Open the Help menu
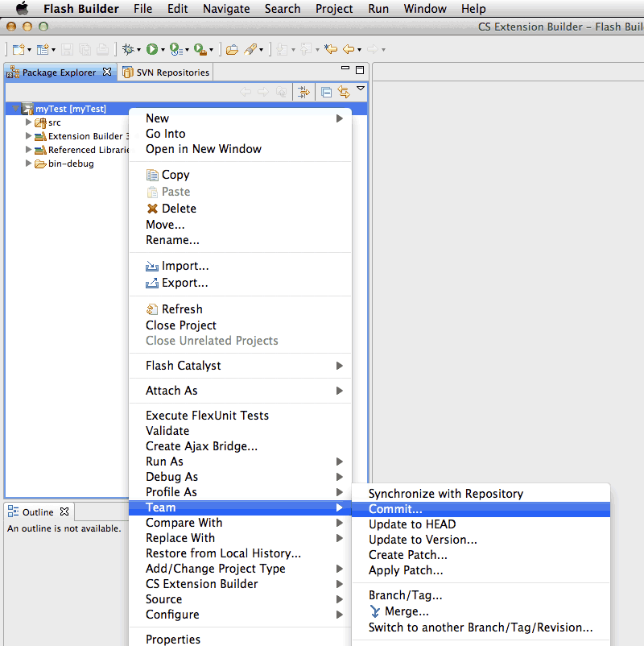This screenshot has width=644, height=646. pos(473,9)
